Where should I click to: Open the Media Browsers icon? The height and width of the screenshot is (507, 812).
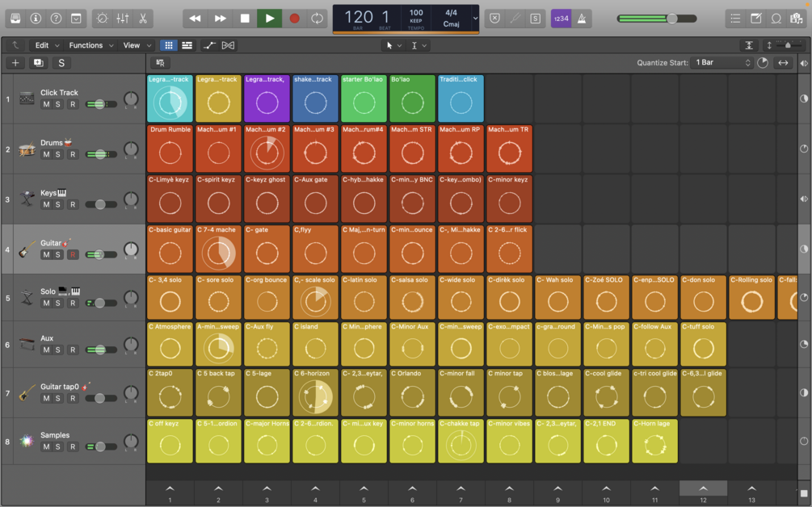click(x=797, y=19)
